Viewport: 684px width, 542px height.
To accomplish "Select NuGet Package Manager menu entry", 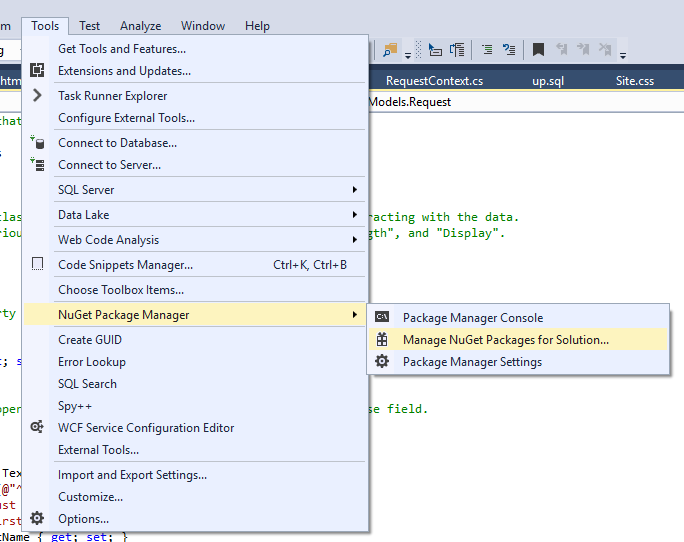I will [x=195, y=315].
